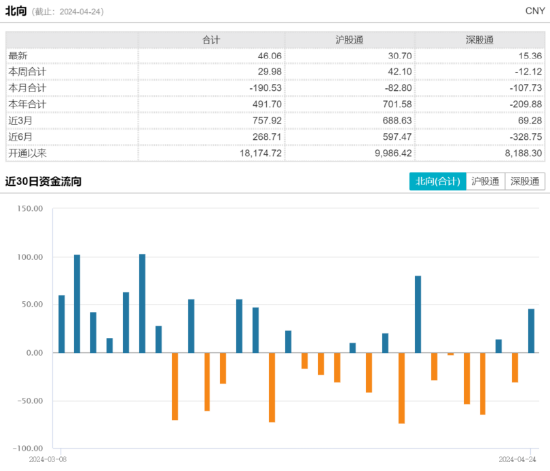The width and height of the screenshot is (550, 471).
Task: Select the 最新 row label
Action: click(x=18, y=56)
